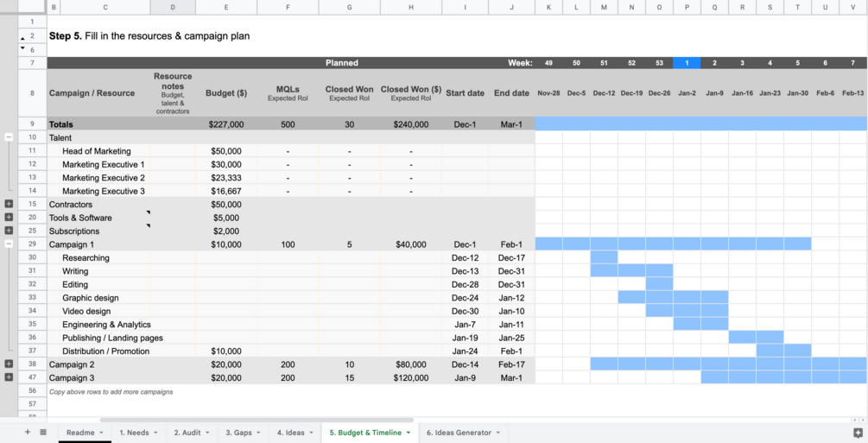Select Campaign 2 Closed Won $80,000 cell
This screenshot has width=868, height=443.
[x=411, y=364]
